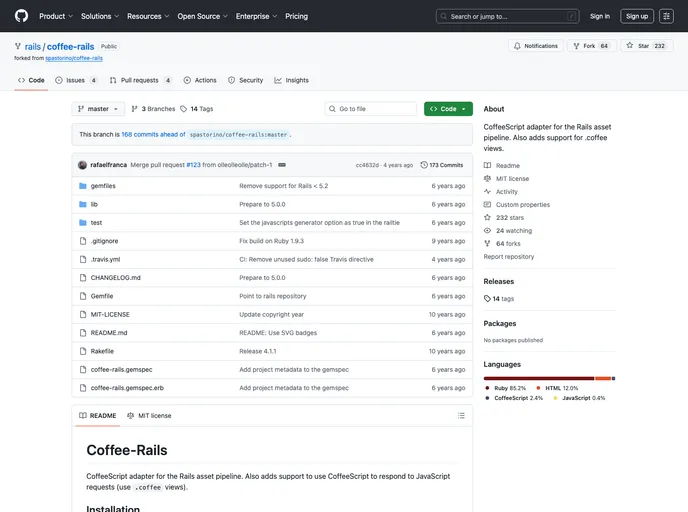This screenshot has height=512, width=688.
Task: Switch to the Actions tab
Action: tap(200, 80)
